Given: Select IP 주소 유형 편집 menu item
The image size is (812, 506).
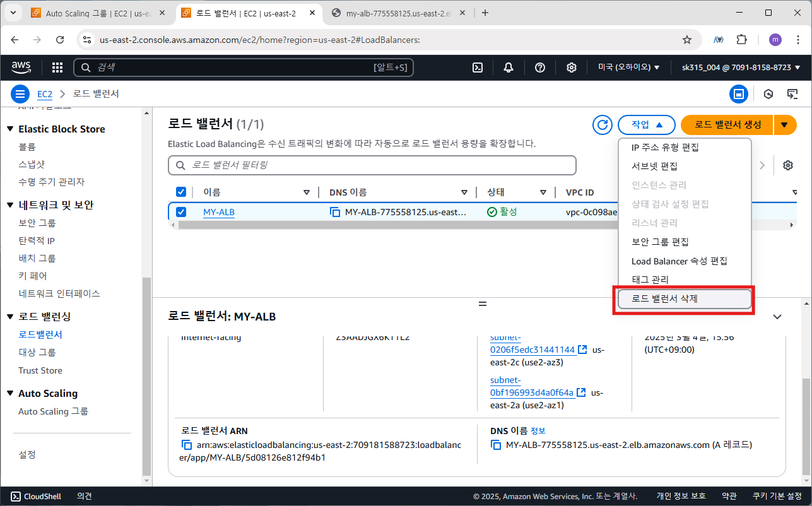Looking at the screenshot, I should (x=685, y=148).
